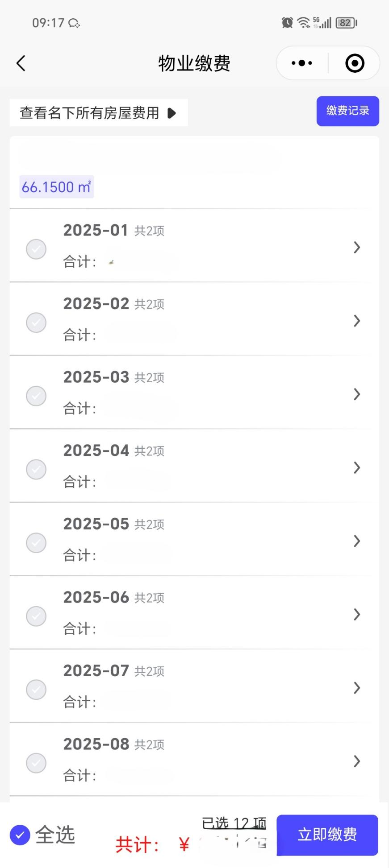Image resolution: width=389 pixels, height=868 pixels.
Task: Tap the alarm clock status icon
Action: click(x=287, y=23)
